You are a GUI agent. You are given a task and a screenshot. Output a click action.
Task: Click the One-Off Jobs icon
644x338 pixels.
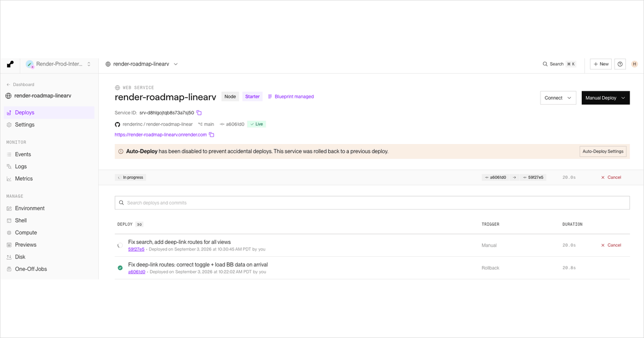9,269
